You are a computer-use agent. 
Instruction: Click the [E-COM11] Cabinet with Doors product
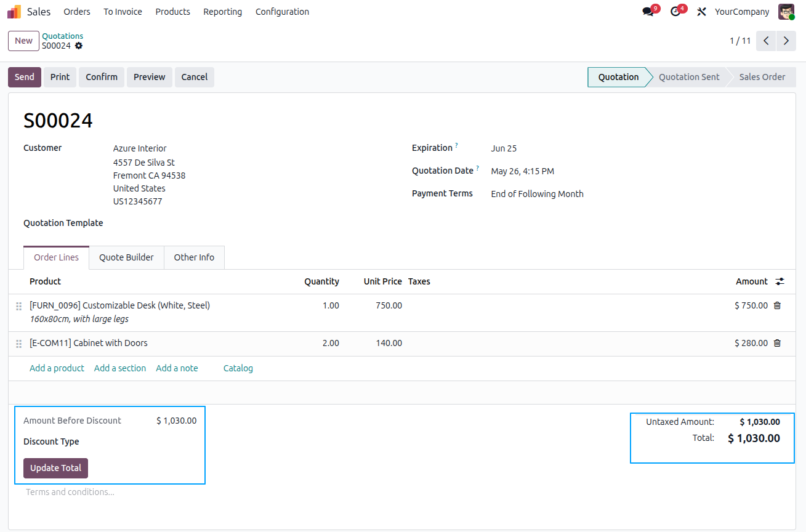coord(89,343)
